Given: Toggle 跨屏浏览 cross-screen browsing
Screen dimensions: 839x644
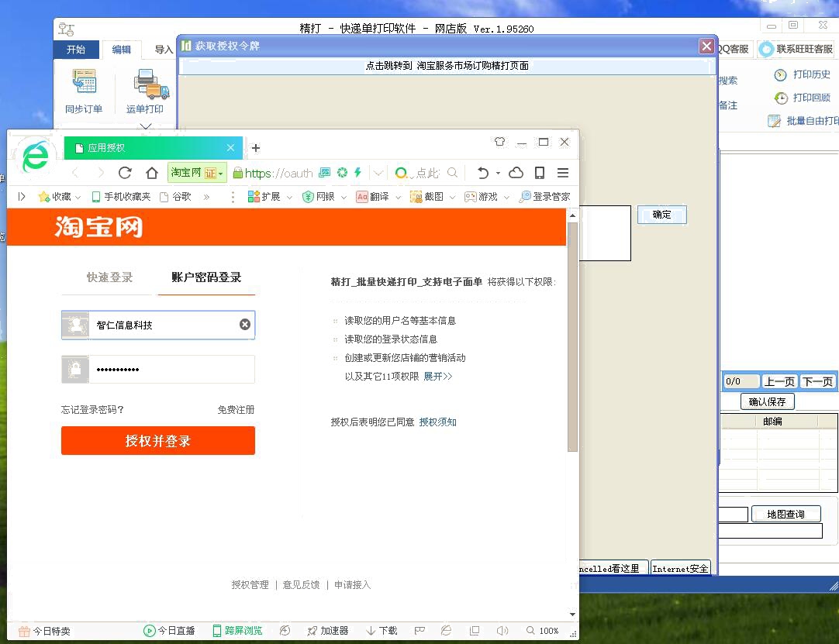Looking at the screenshot, I should 237,631.
